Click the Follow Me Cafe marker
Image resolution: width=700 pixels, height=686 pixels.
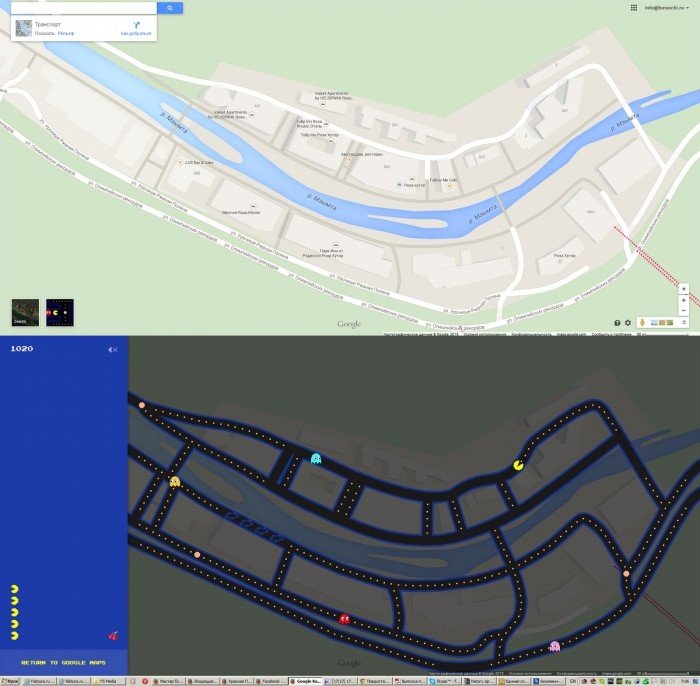tap(449, 186)
